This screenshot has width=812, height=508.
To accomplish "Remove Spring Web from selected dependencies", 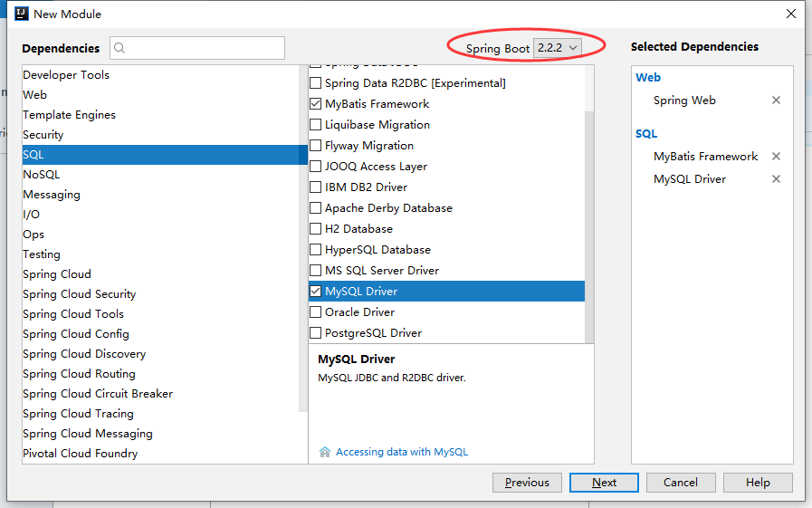I will [776, 101].
